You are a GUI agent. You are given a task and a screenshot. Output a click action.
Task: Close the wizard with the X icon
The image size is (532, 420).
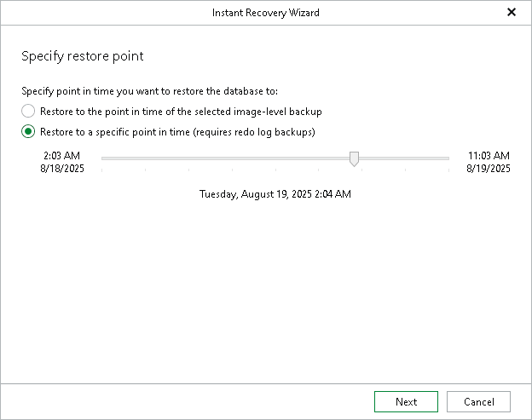[512, 12]
